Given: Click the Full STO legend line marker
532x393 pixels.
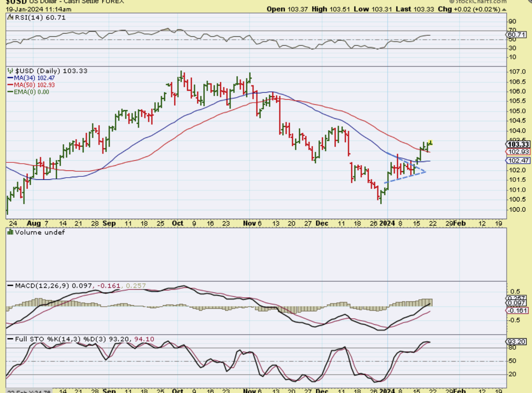Looking at the screenshot, I should pos(10,339).
